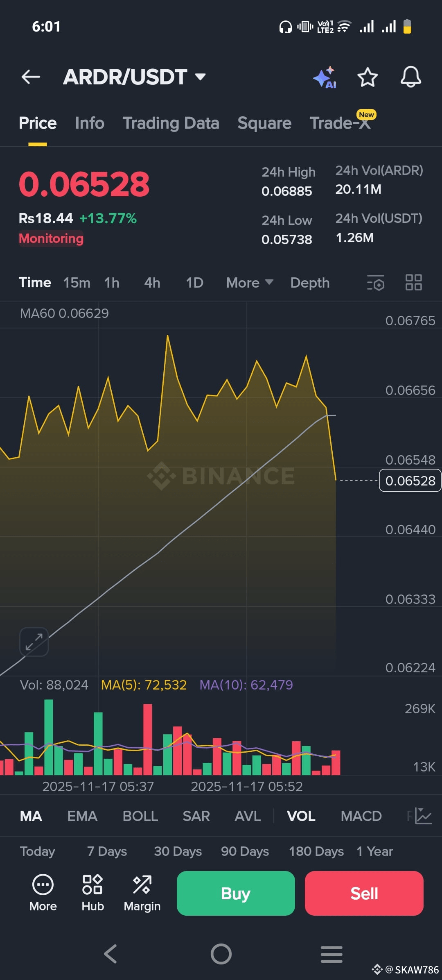442x980 pixels.
Task: Open the Depth chart view
Action: [x=310, y=283]
